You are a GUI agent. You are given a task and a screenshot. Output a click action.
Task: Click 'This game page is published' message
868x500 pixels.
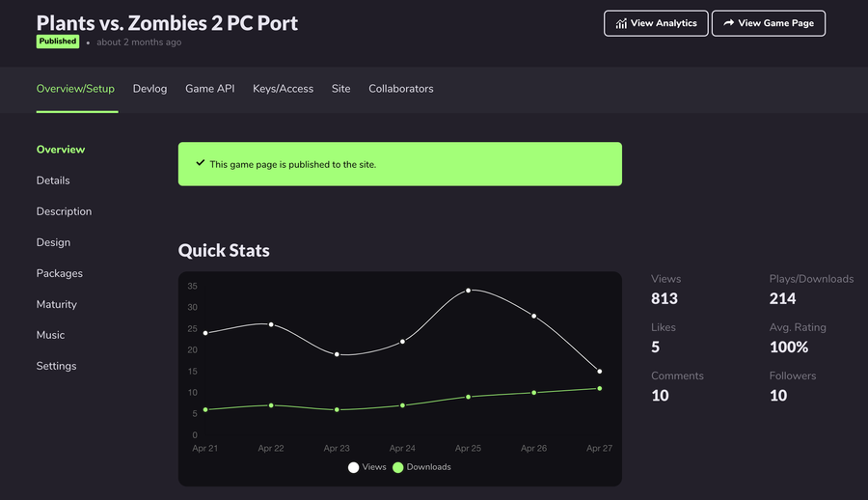(x=293, y=165)
